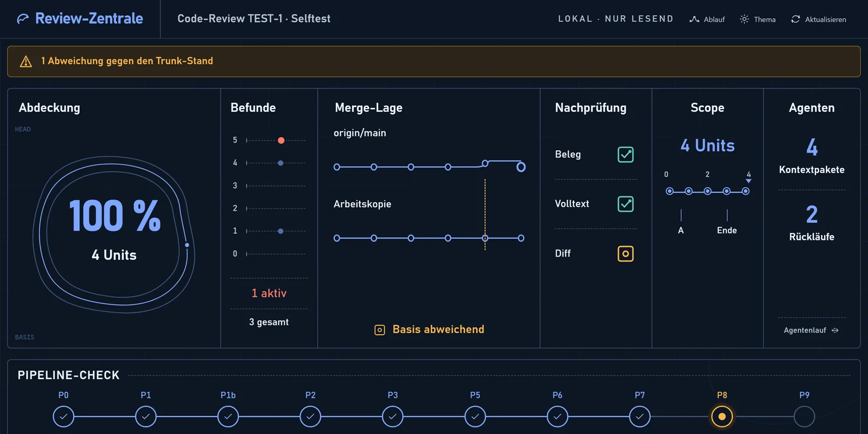Click the 'Basis abweichend' status text

tap(438, 329)
